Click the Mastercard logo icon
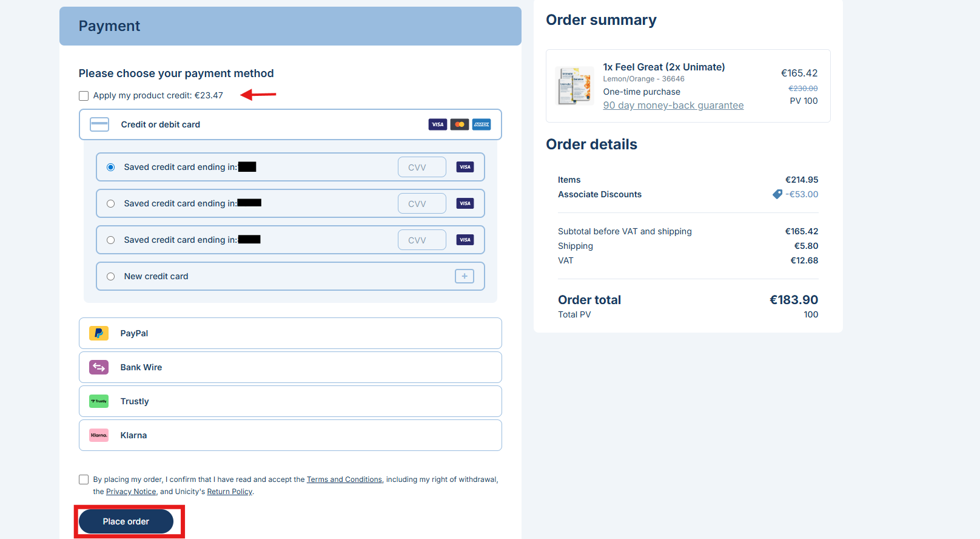980x539 pixels. pos(460,124)
